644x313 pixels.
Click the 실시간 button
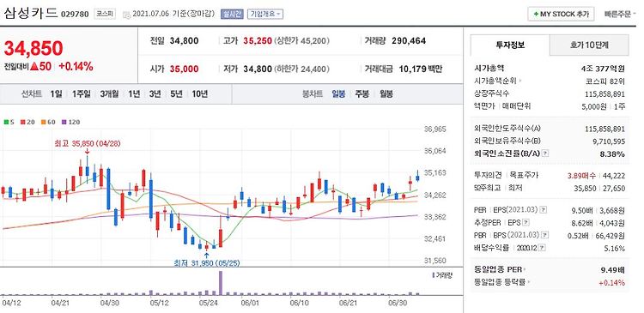pos(232,14)
